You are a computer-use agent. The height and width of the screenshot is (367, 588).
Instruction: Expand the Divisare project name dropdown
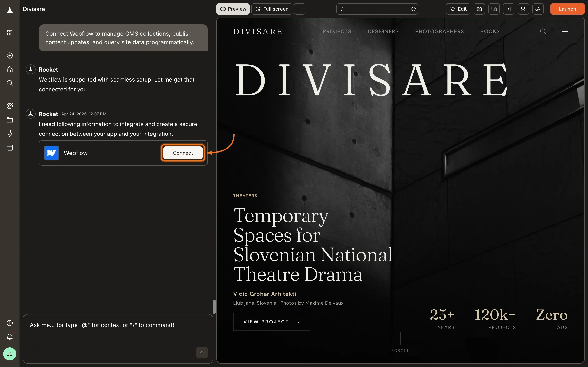(x=37, y=9)
